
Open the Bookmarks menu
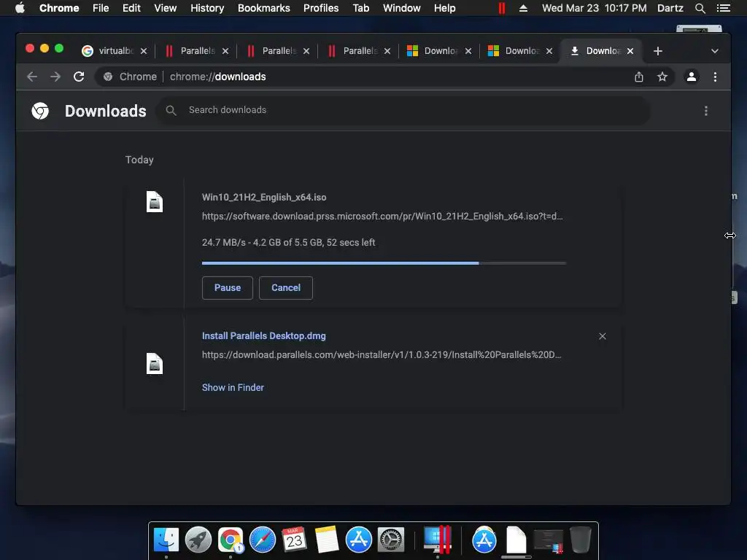[264, 8]
